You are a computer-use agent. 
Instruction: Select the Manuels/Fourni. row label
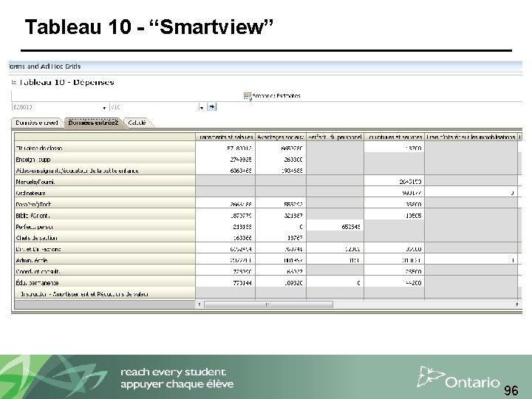coord(105,182)
